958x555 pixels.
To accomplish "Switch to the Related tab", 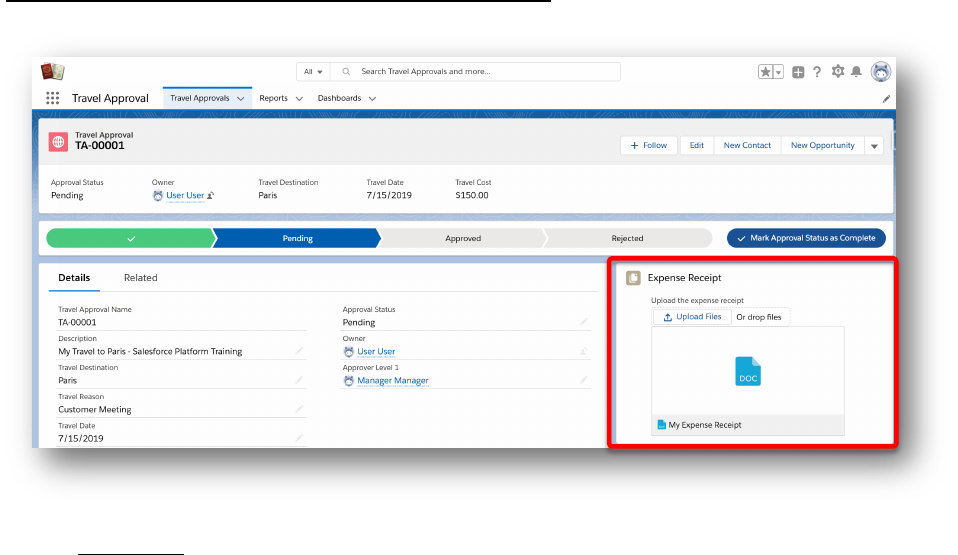I will pyautogui.click(x=141, y=278).
